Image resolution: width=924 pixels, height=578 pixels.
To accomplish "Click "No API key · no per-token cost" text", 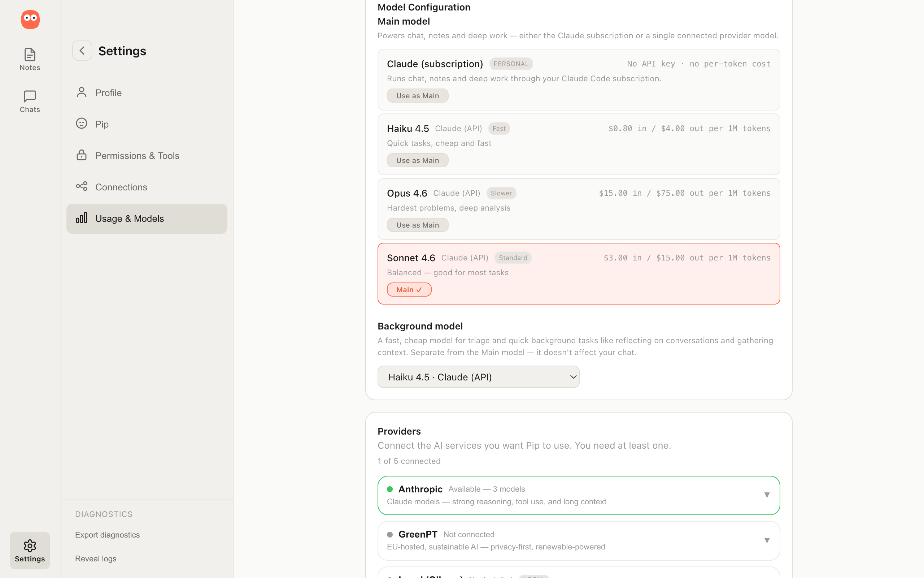I will [699, 64].
